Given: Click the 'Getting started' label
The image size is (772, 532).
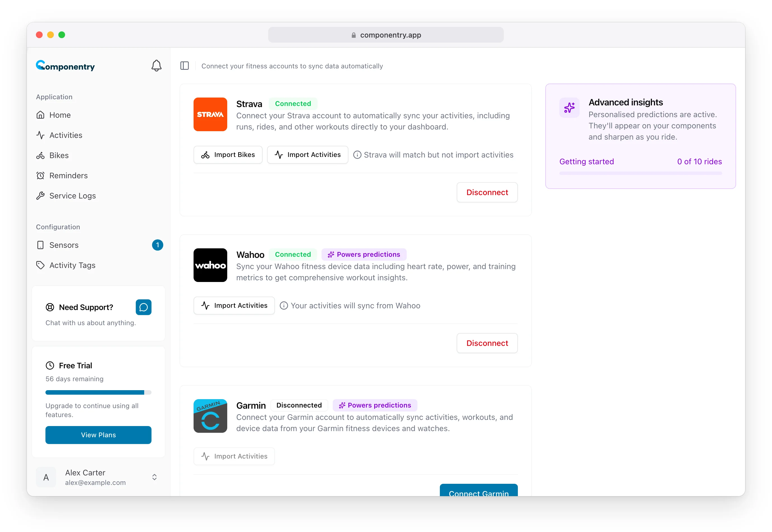Looking at the screenshot, I should pos(587,161).
